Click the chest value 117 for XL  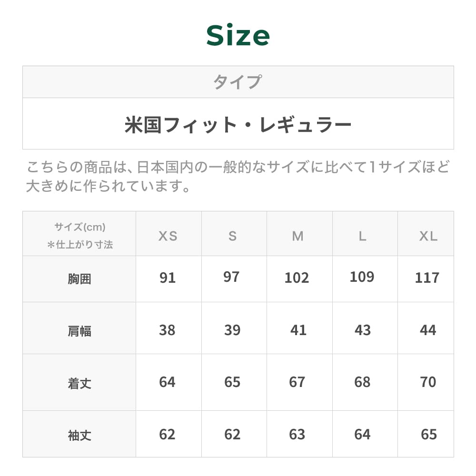[427, 278]
